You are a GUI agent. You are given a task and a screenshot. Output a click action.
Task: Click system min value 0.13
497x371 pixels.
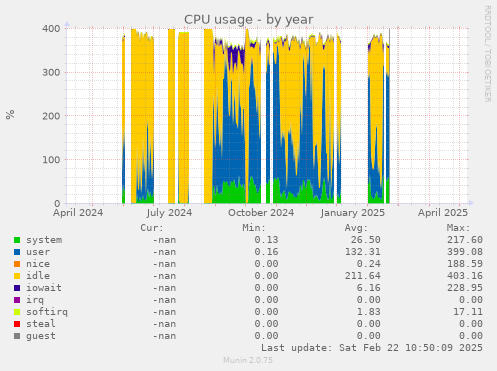(x=266, y=240)
